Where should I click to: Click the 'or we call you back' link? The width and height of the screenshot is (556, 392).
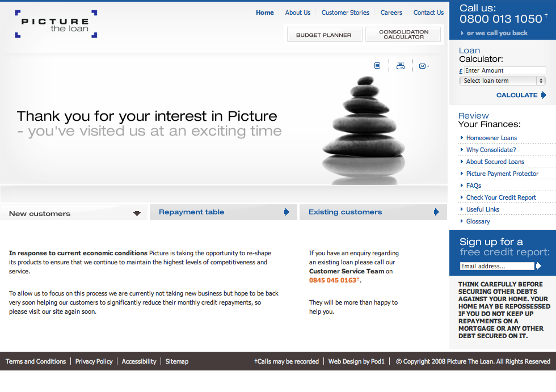tap(497, 33)
